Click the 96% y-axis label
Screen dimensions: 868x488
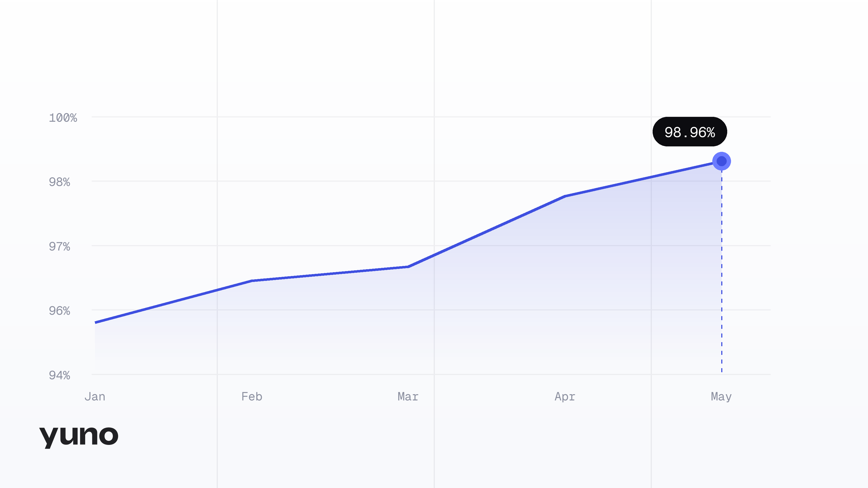[x=60, y=311]
